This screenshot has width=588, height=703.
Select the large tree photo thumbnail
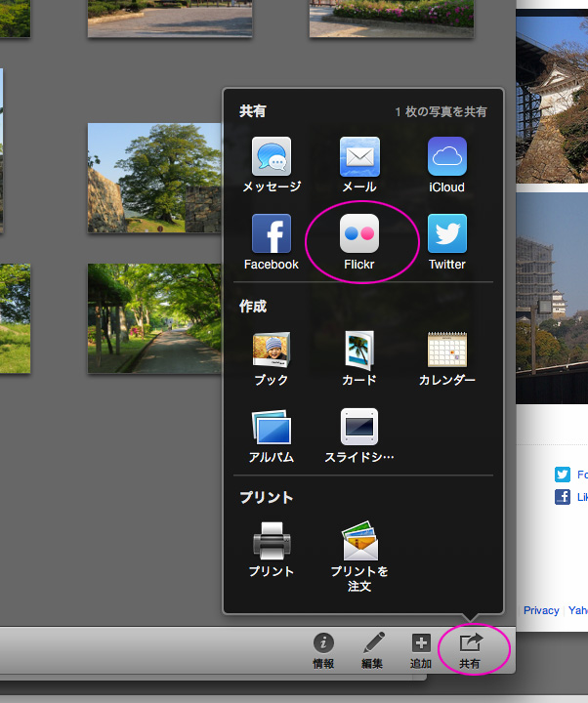pos(155,179)
